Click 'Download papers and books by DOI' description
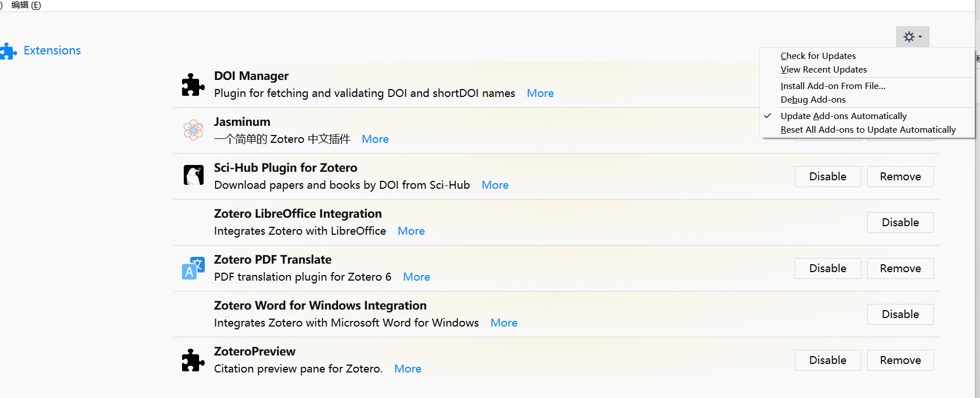This screenshot has height=398, width=980. coord(342,185)
